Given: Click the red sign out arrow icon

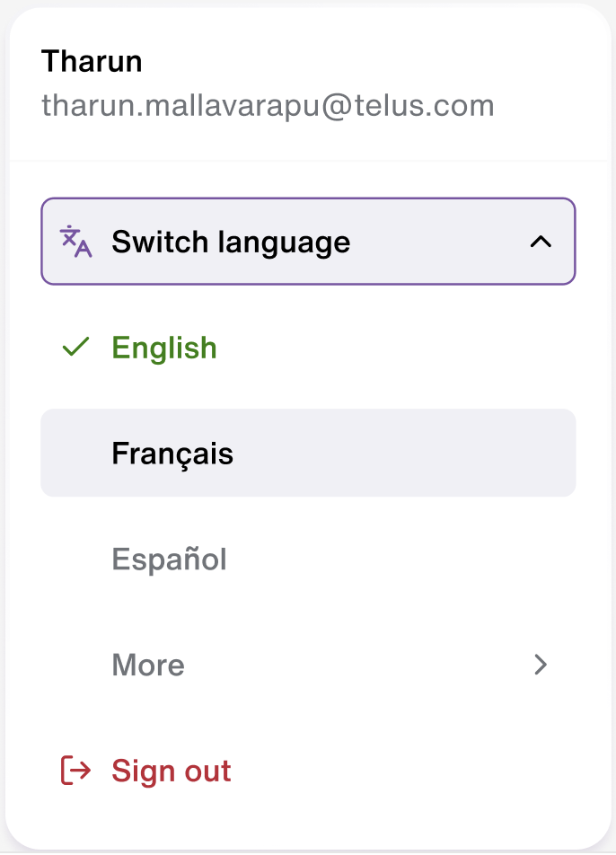Looking at the screenshot, I should tap(75, 770).
